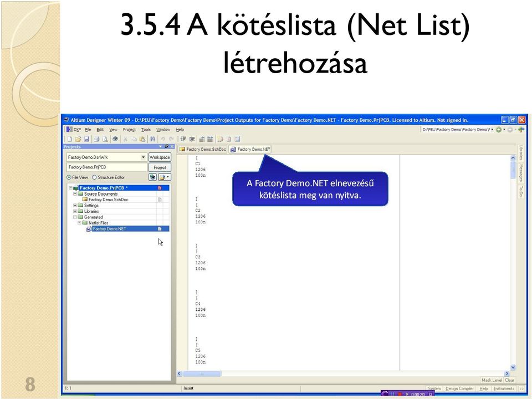
Task: Open an existing document toolbar icon
Action: [78, 139]
